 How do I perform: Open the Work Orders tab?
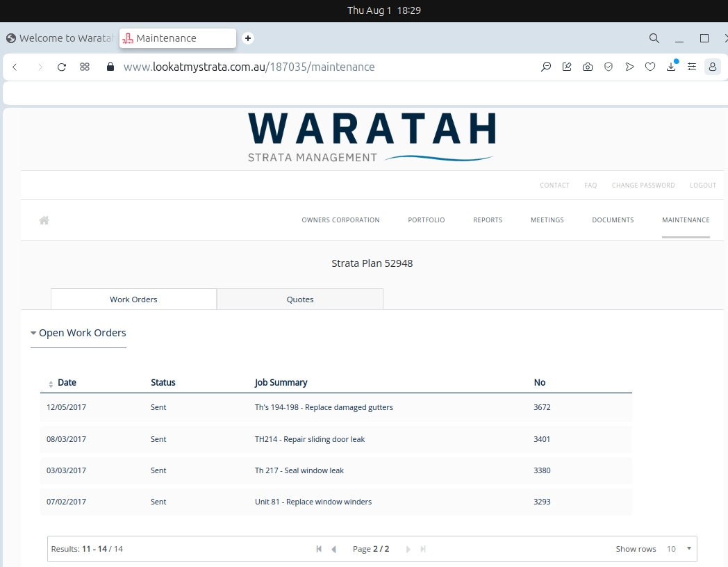point(133,299)
